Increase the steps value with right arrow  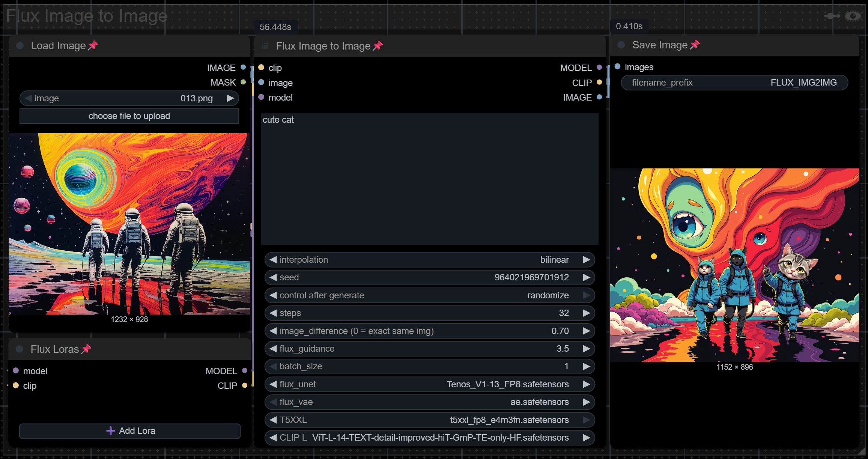[x=586, y=313]
